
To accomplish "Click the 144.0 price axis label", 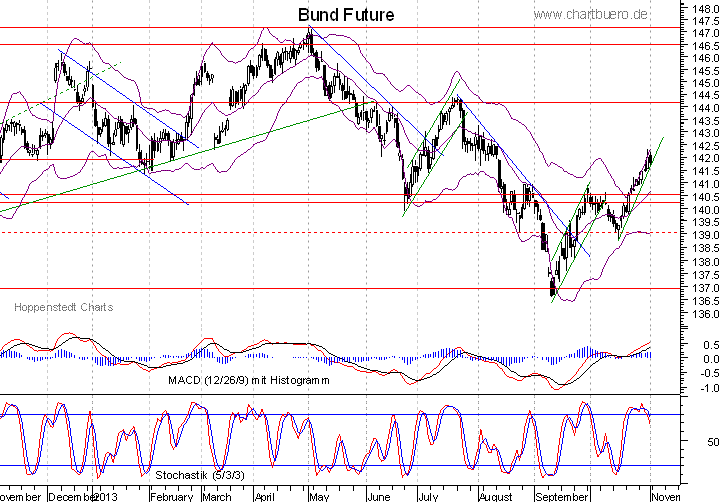I will [x=705, y=108].
